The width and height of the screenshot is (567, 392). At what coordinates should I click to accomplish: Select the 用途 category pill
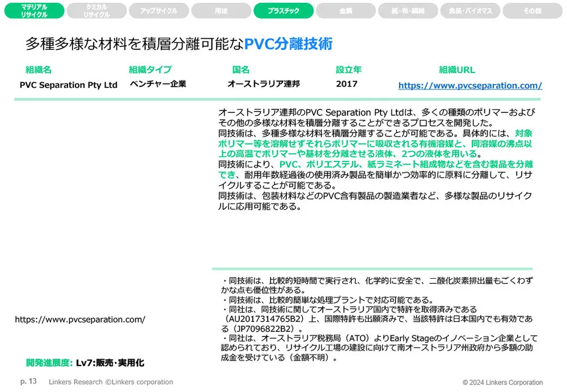click(221, 10)
